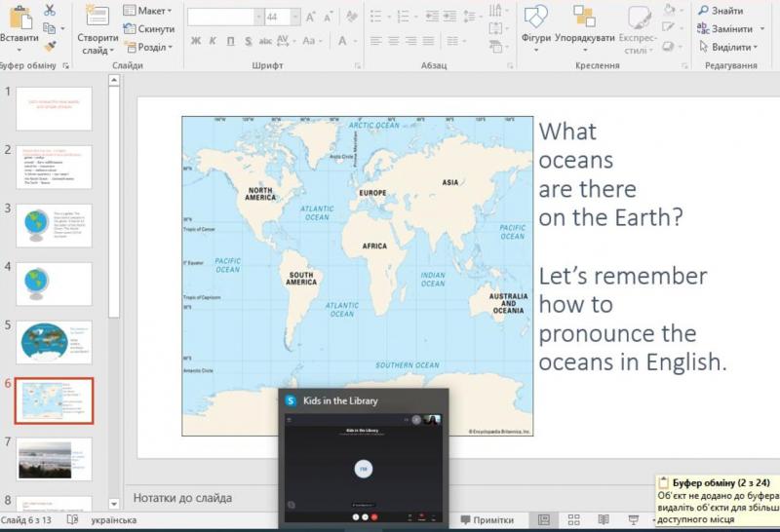
Task: Toggle bold Ж formatting
Action: coord(196,41)
